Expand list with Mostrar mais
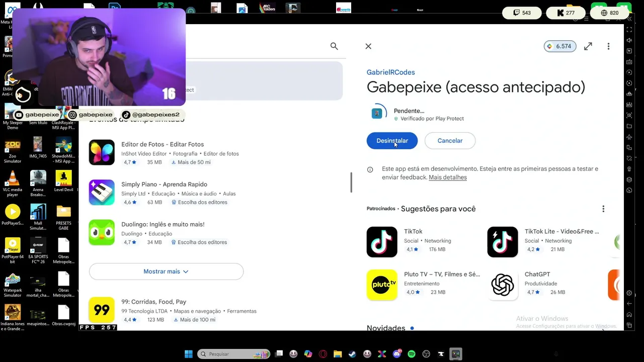644x362 pixels. 166,271
